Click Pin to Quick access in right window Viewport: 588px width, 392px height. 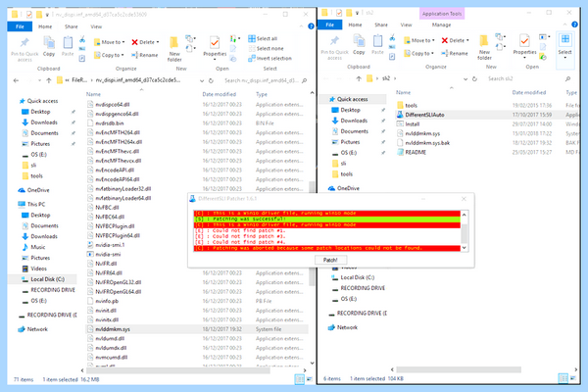(334, 47)
